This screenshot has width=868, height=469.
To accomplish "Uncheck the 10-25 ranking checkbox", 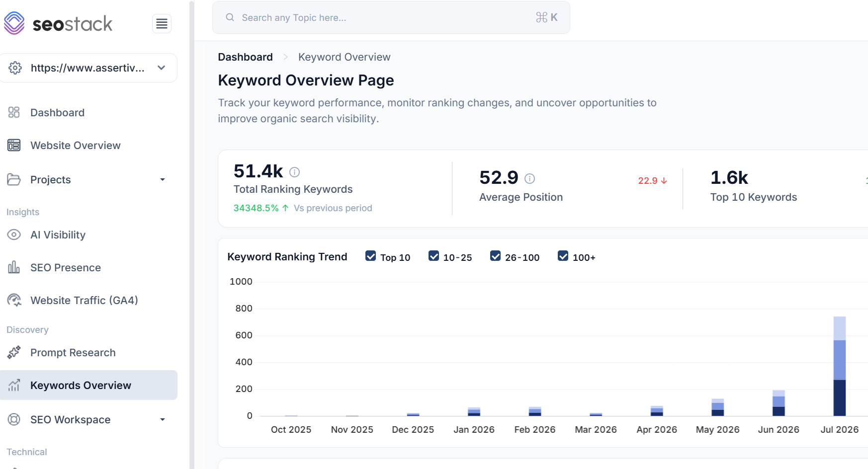I will pyautogui.click(x=434, y=256).
